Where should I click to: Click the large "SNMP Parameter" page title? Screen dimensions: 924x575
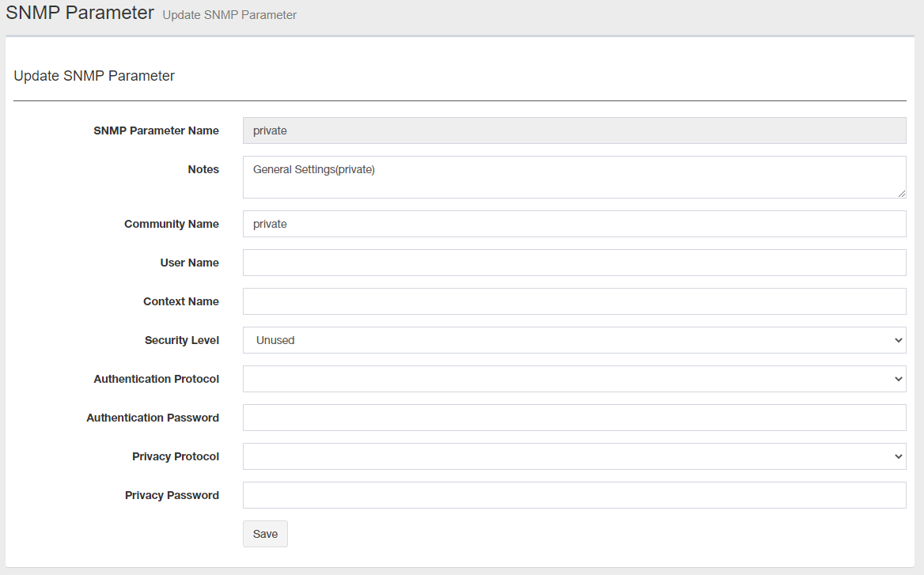80,13
